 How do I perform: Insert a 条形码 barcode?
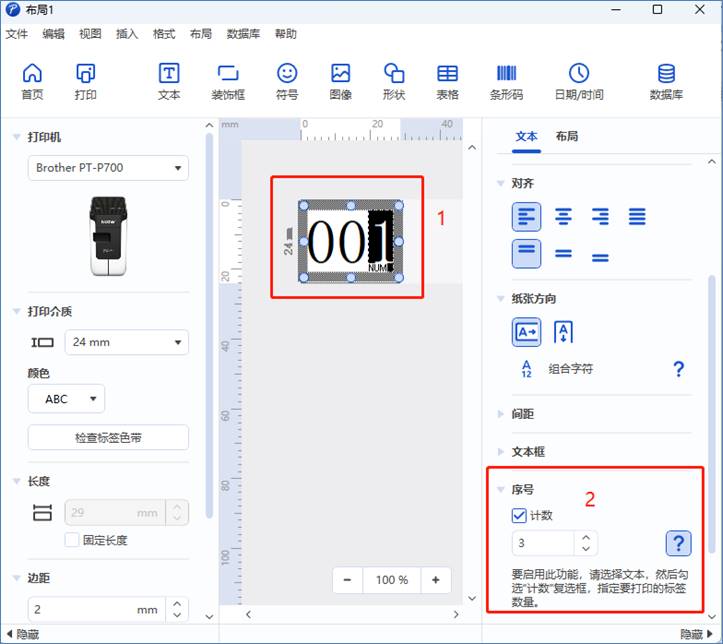point(506,81)
